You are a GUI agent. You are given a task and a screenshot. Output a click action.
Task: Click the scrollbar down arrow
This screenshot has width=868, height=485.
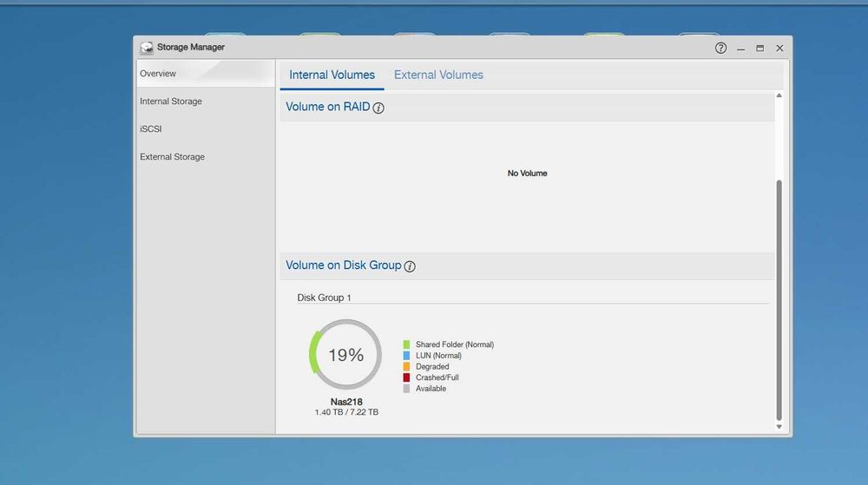(x=779, y=426)
